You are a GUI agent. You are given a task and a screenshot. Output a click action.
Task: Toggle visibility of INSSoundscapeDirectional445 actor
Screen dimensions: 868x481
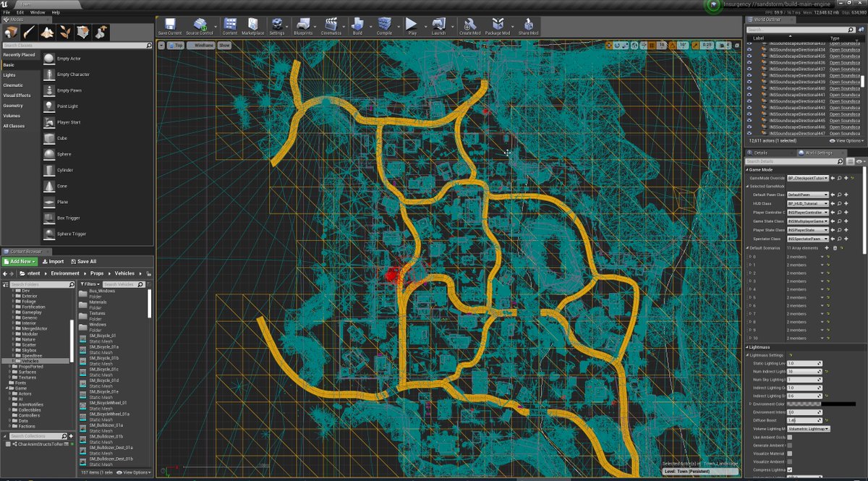click(749, 121)
